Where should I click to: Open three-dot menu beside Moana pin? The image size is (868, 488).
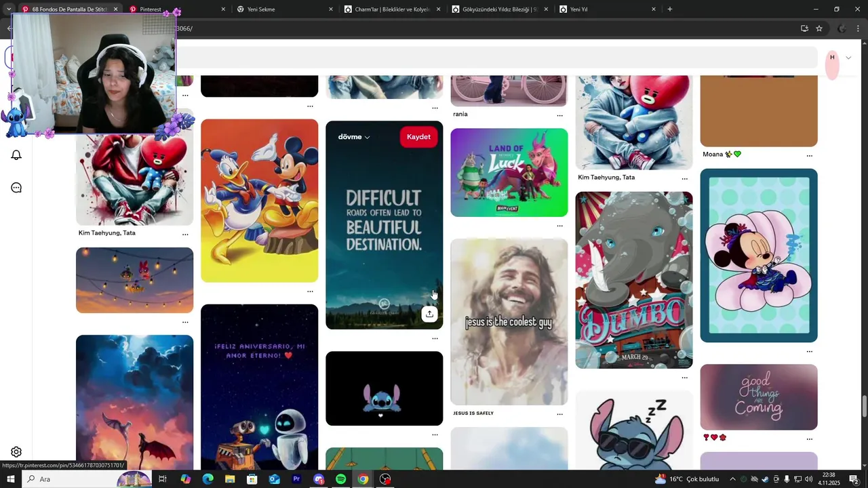click(809, 156)
